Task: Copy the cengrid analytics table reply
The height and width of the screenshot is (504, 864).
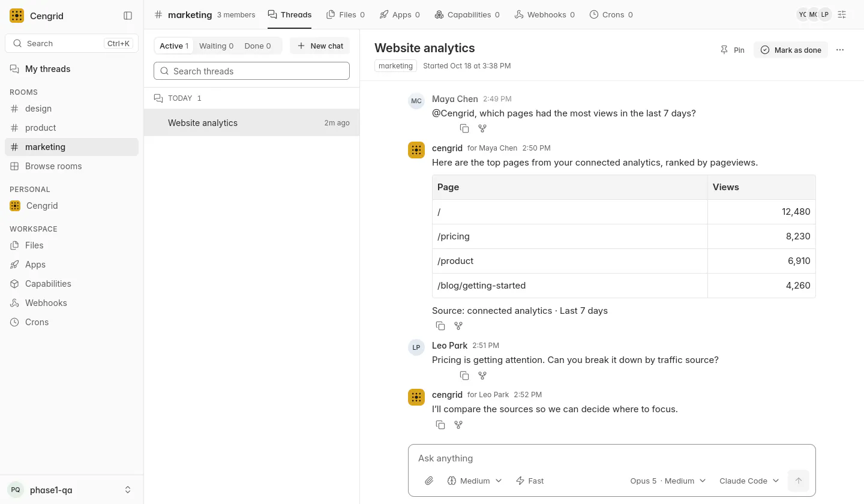Action: (440, 326)
